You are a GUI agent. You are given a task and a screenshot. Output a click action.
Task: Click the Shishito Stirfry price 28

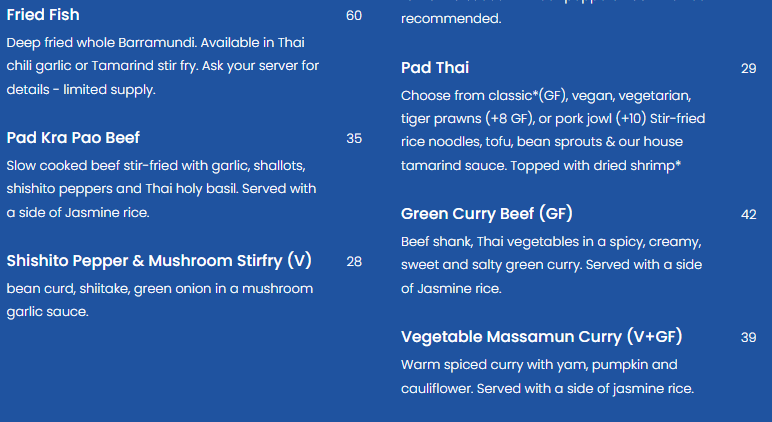click(x=354, y=261)
